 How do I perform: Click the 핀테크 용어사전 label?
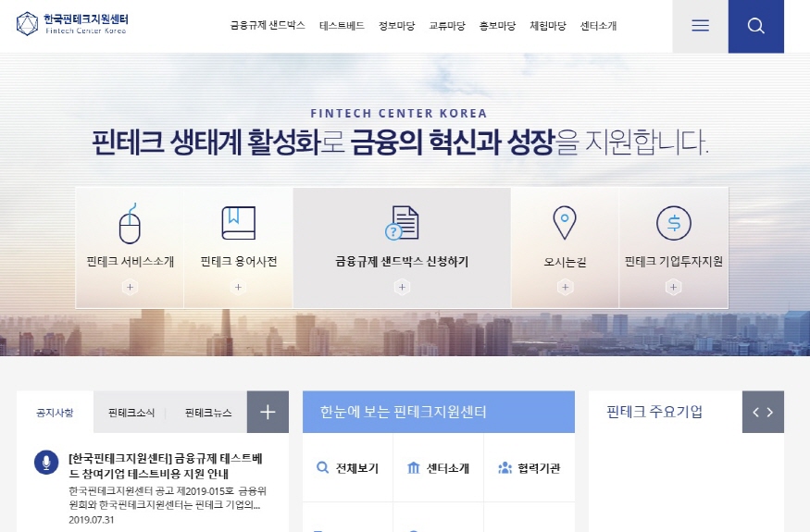point(239,261)
